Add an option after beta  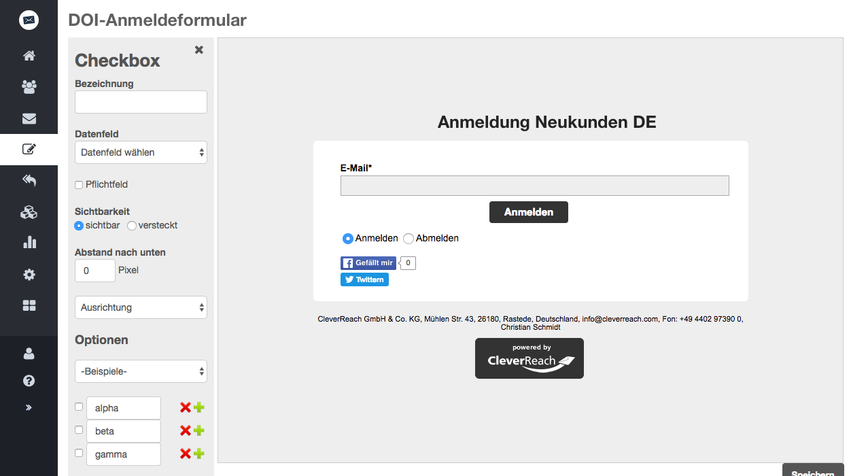point(198,431)
